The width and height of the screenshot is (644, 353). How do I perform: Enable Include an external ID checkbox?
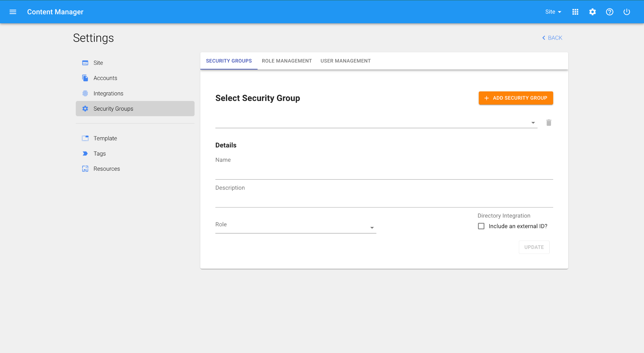click(481, 226)
